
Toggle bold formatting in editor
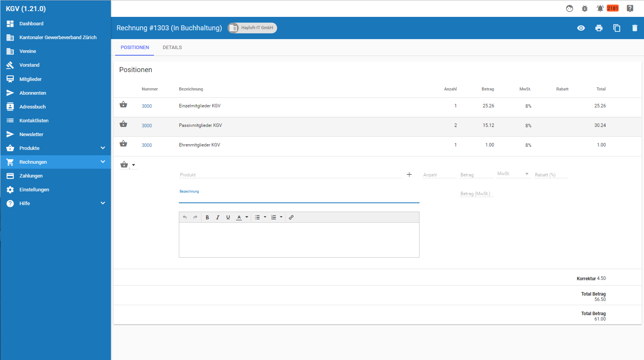(207, 217)
